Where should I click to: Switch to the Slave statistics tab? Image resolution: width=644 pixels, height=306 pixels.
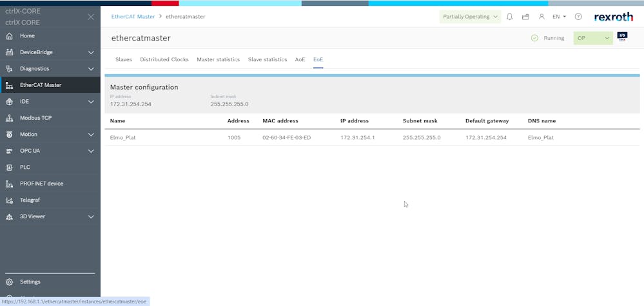click(x=268, y=59)
